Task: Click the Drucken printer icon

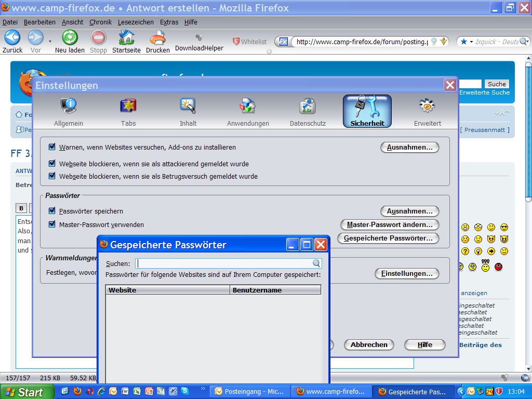Action: 157,38
